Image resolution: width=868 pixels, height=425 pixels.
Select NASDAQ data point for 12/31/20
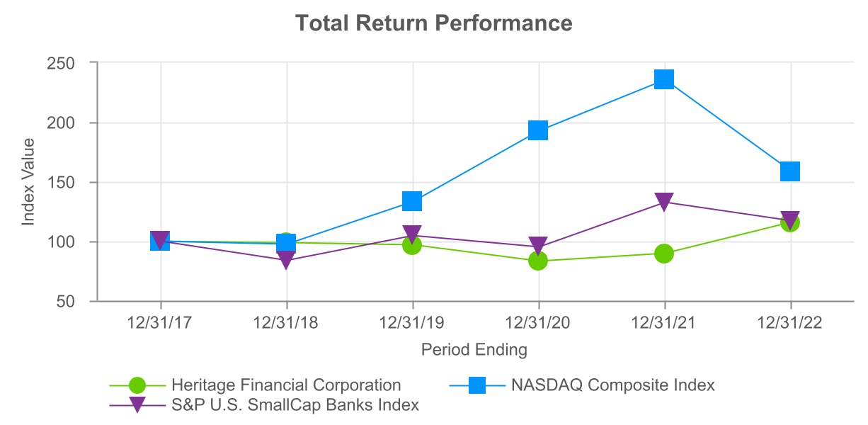pos(538,130)
